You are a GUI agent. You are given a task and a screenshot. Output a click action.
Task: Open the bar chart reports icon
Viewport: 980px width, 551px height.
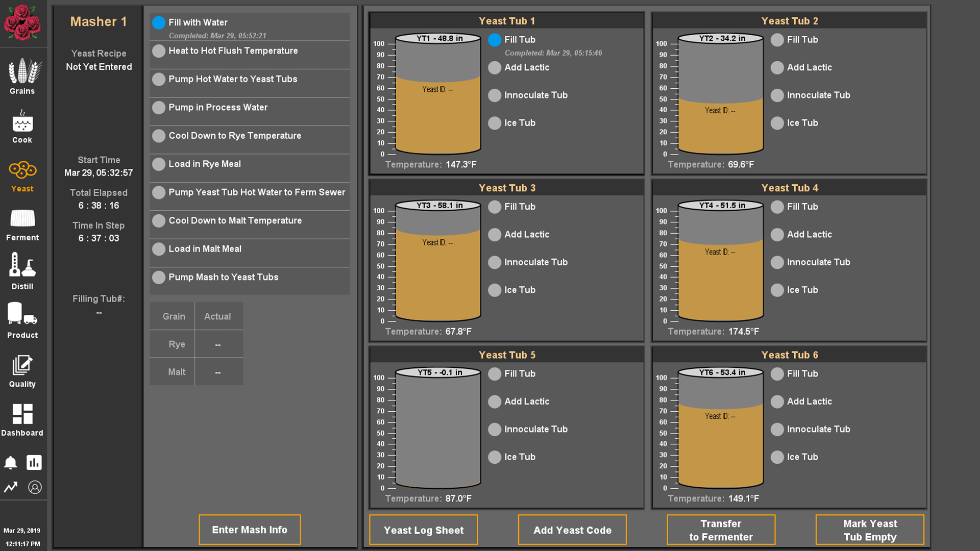[34, 463]
